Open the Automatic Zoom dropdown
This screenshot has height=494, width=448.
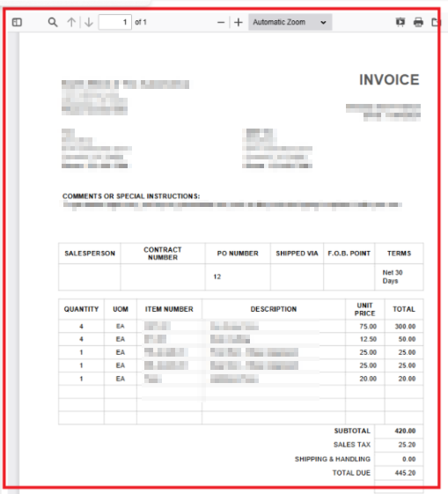click(290, 22)
